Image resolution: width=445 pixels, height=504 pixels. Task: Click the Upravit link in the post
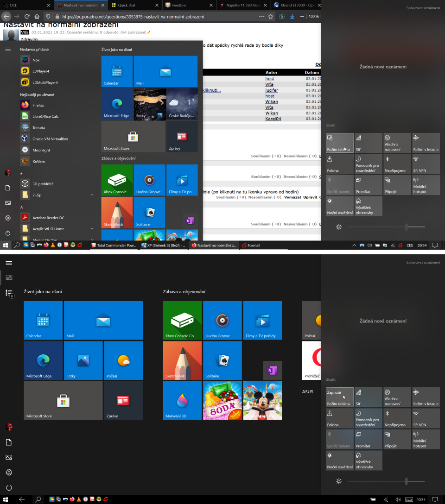point(310,197)
